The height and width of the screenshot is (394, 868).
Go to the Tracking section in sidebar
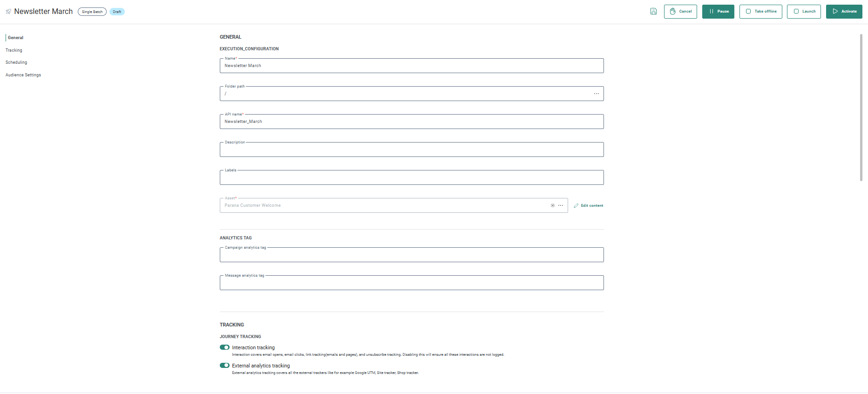[x=14, y=50]
